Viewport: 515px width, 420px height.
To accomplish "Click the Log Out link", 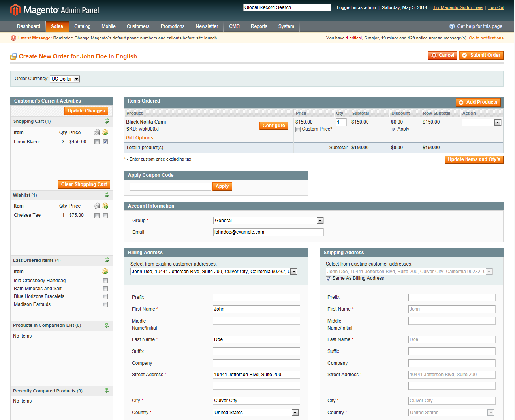I will [496, 7].
